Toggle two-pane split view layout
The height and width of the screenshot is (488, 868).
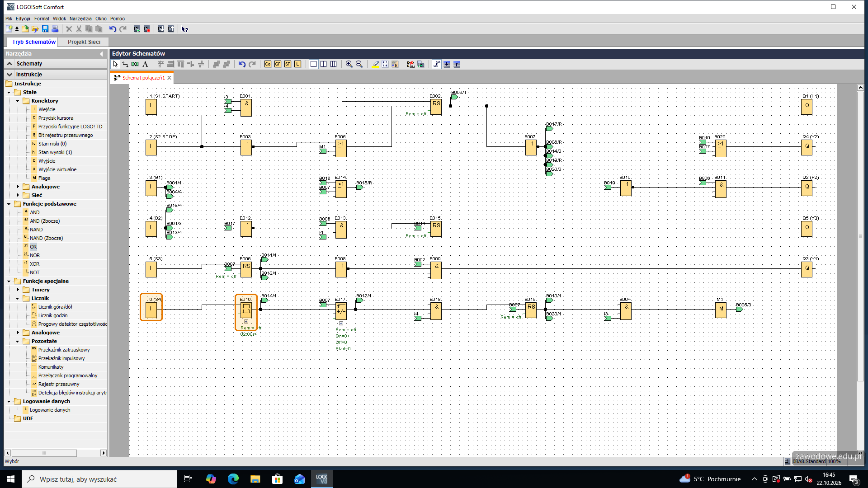tap(323, 64)
